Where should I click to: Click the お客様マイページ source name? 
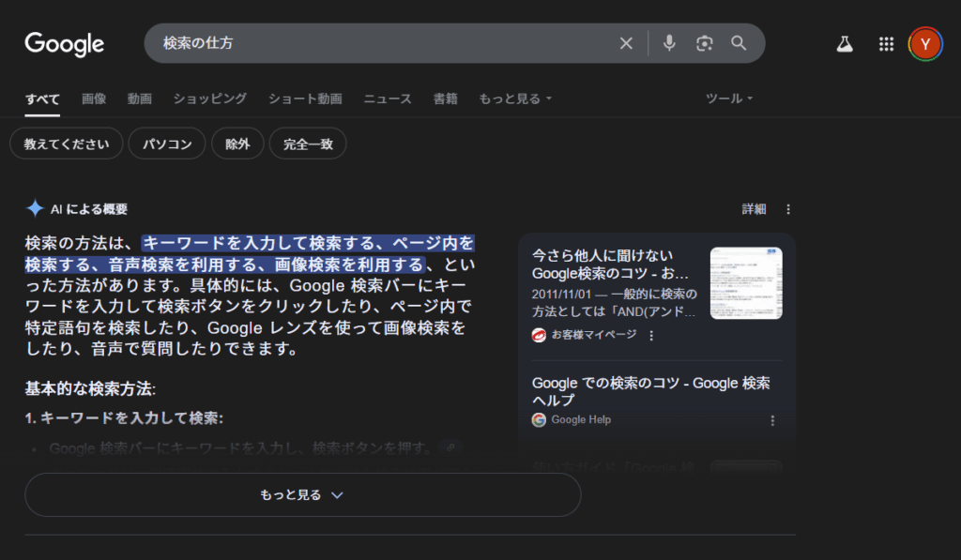(x=594, y=335)
